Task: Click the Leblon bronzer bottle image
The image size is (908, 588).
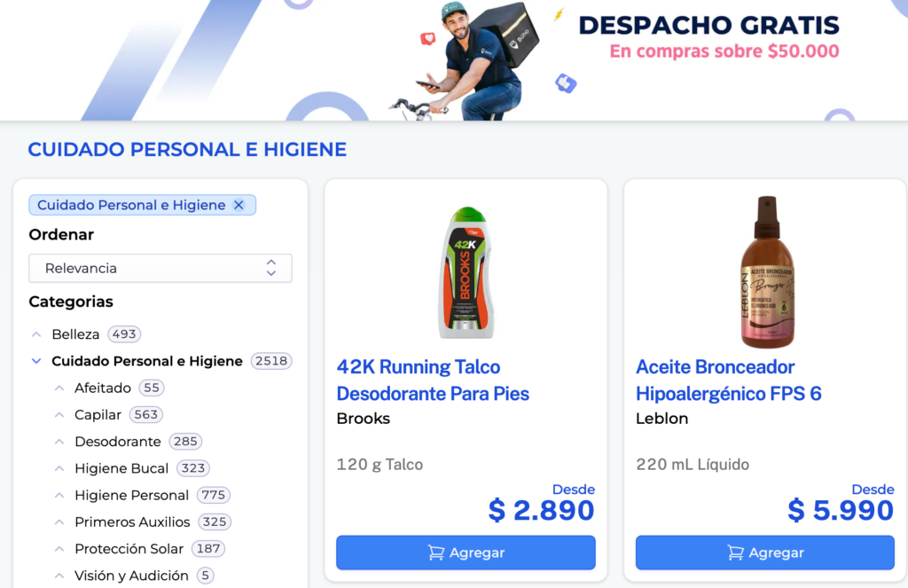Action: (767, 271)
